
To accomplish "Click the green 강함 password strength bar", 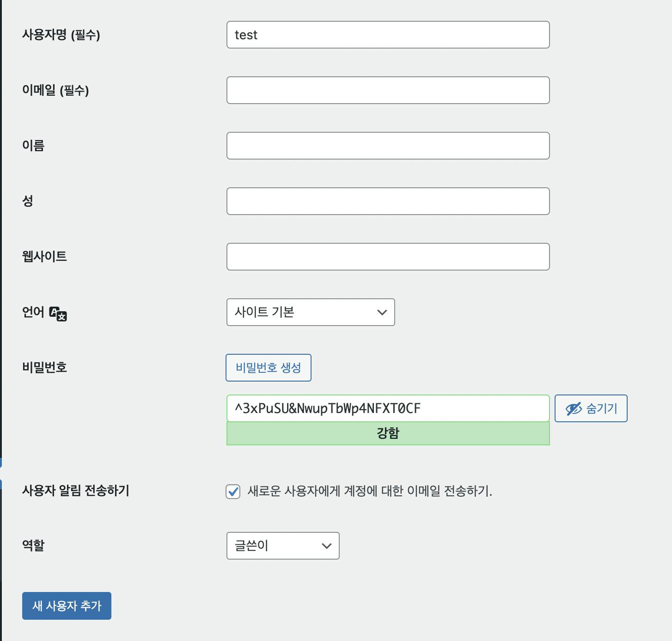I will (388, 433).
